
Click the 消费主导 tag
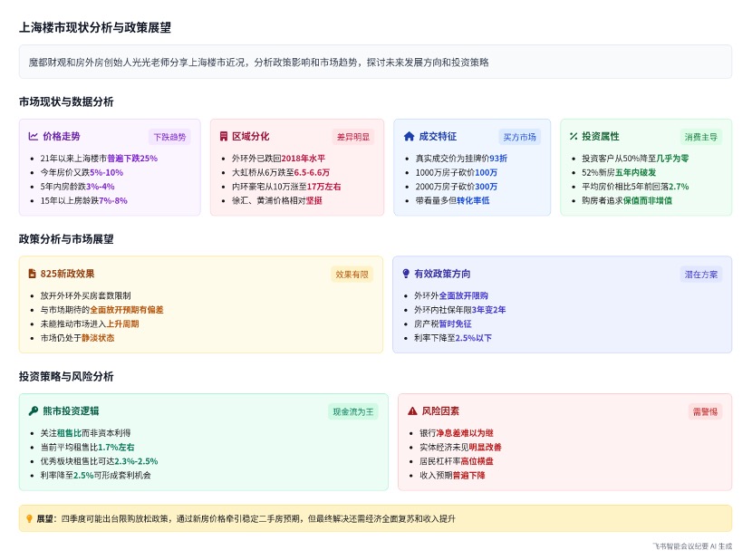(700, 137)
